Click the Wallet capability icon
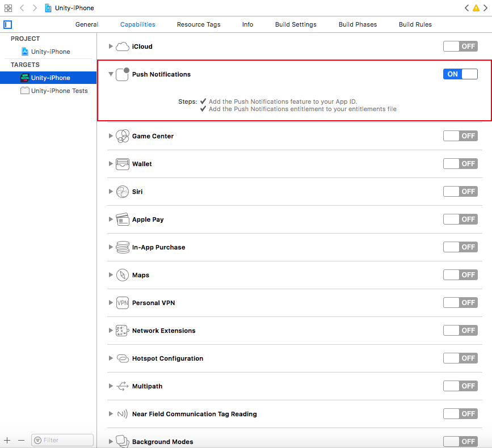This screenshot has width=492, height=448. coord(123,164)
